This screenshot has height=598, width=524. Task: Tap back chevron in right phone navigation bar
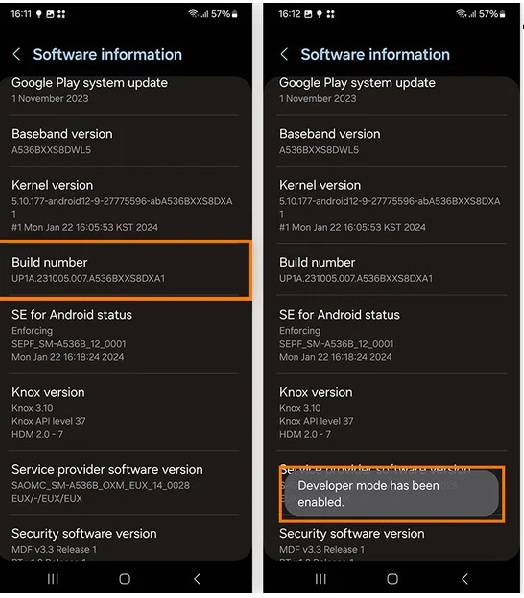coord(465,579)
